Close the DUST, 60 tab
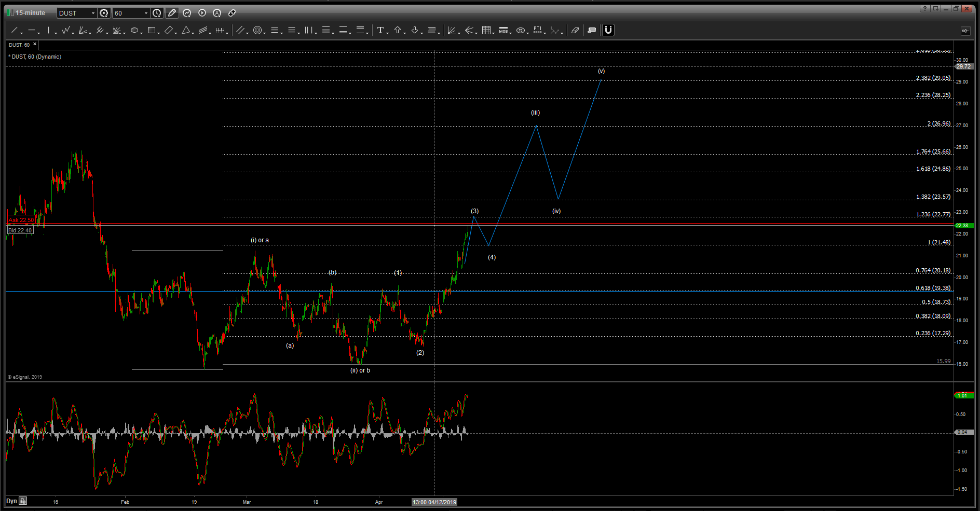The width and height of the screenshot is (980, 511). pyautogui.click(x=35, y=45)
